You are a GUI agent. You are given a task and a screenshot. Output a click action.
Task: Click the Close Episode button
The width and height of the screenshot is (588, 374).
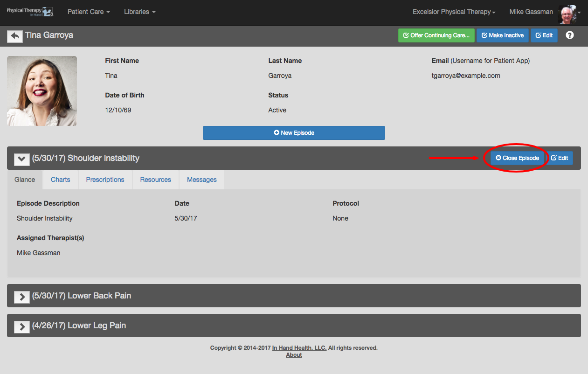517,158
